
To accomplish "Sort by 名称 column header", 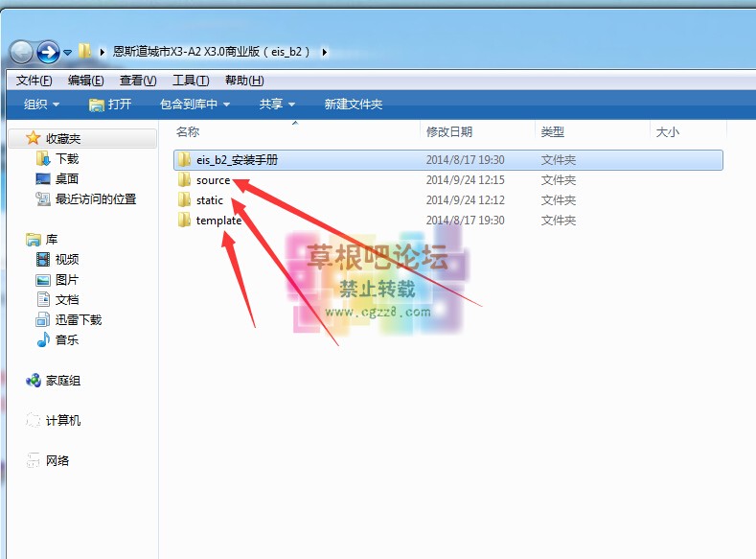I will point(188,131).
